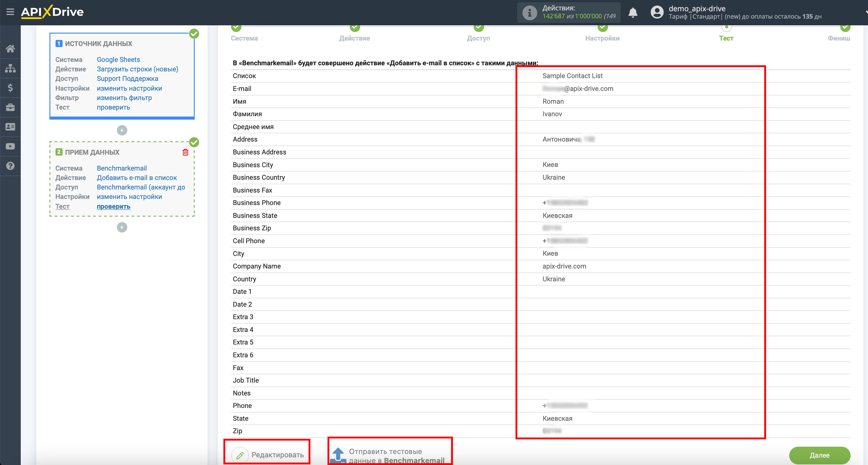Add step with plus below data receiver block
The width and height of the screenshot is (868, 465).
pos(122,227)
